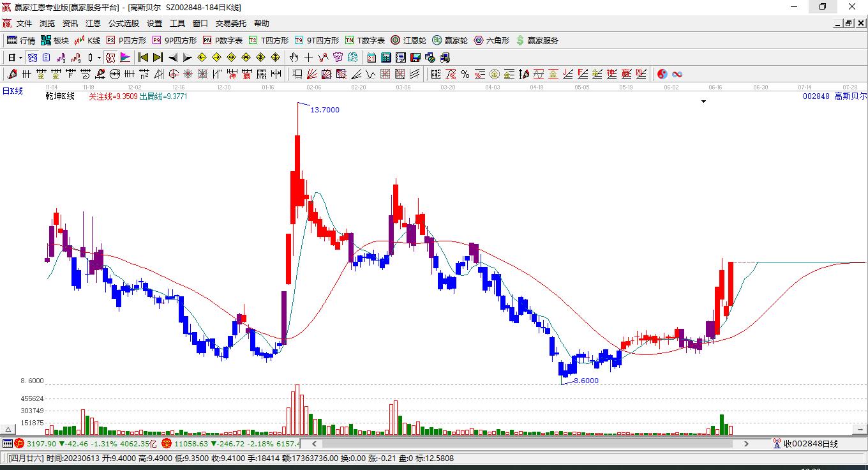Open the 公式选股 menu
This screenshot has width=868, height=470.
[x=124, y=24]
